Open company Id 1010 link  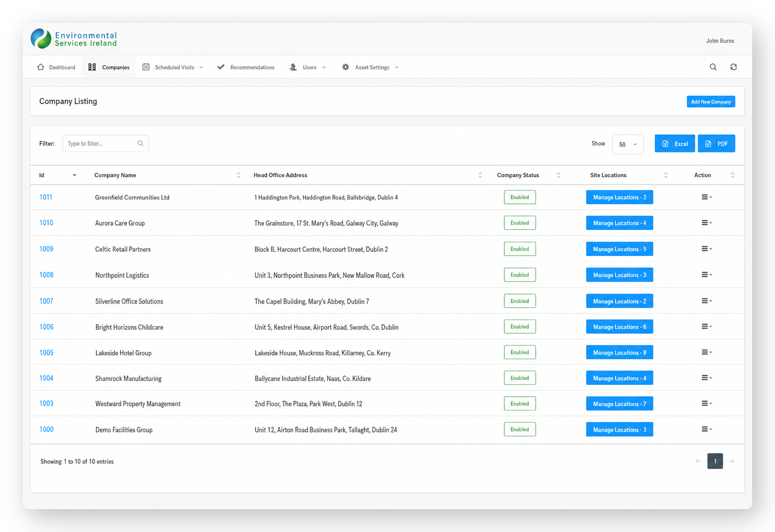(x=46, y=223)
